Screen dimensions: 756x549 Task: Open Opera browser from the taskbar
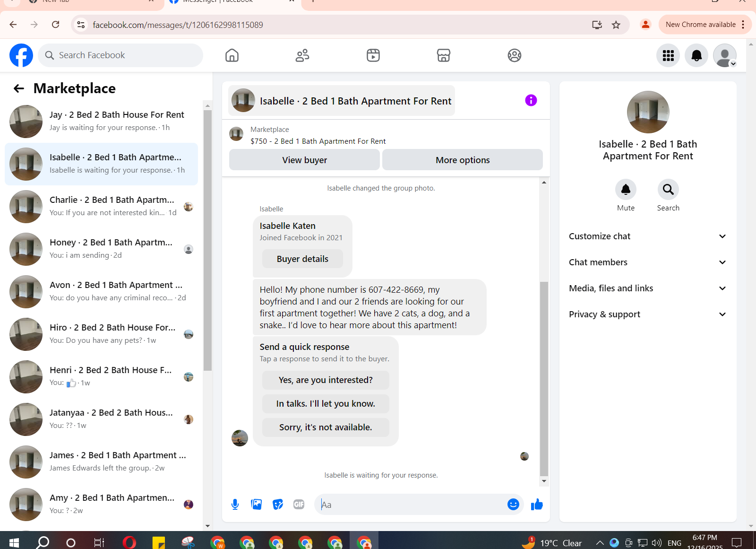[x=129, y=542]
